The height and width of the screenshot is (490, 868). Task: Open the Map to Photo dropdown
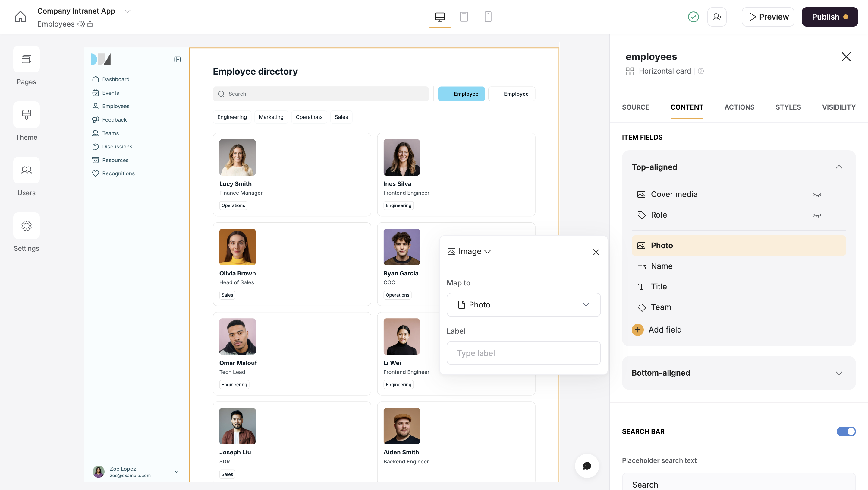coord(523,304)
